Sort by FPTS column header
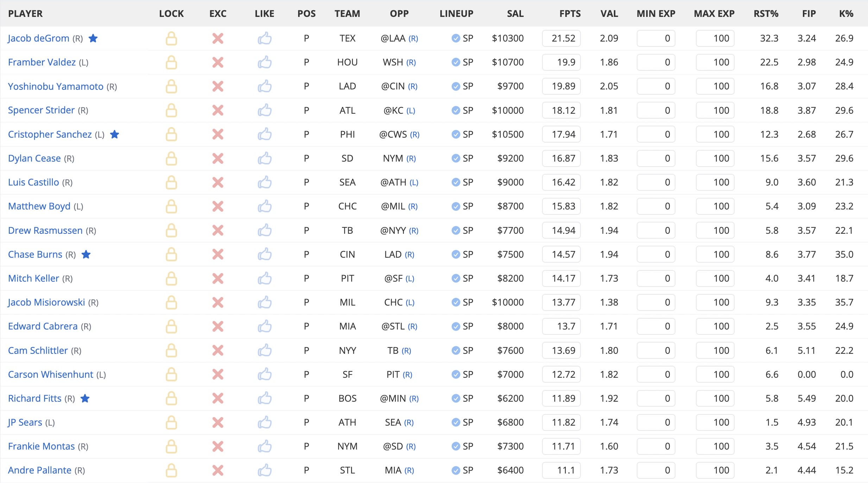 click(570, 14)
